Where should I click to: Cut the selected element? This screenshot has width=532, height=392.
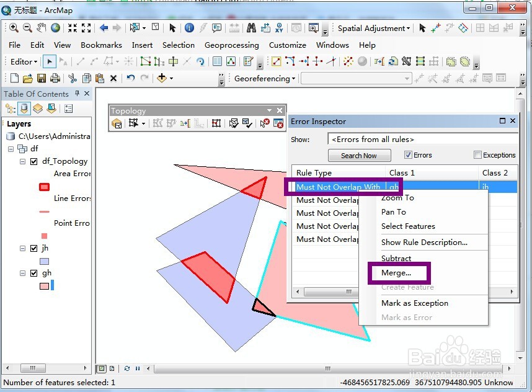pyautogui.click(x=73, y=78)
